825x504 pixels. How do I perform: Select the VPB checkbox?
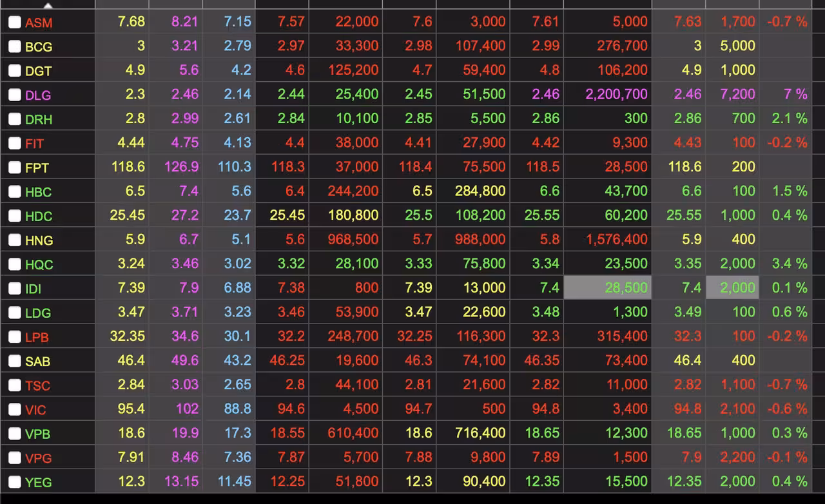click(15, 434)
